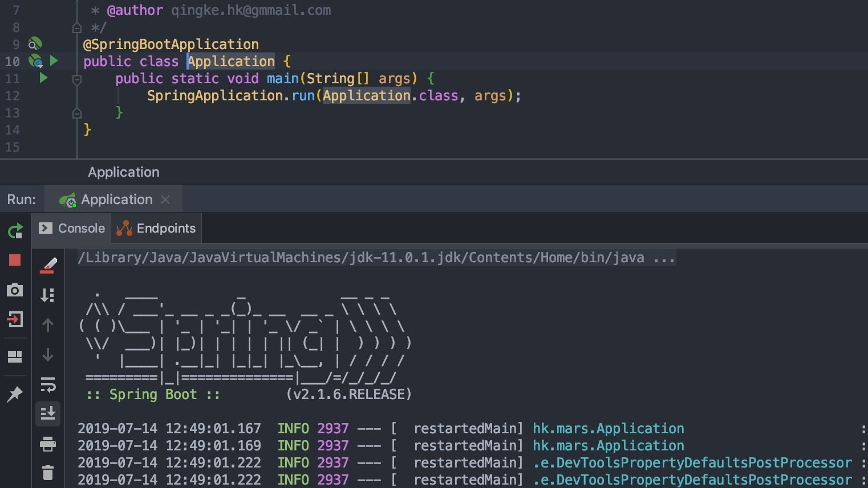This screenshot has width=868, height=488.
Task: Click the highlighted Application class name on line 10
Action: [232, 62]
